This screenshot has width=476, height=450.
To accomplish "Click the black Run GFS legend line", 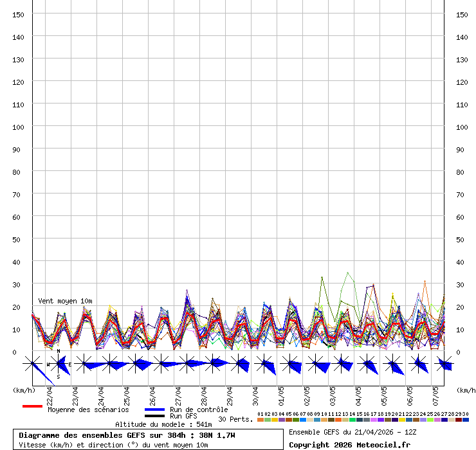I will (x=154, y=417).
